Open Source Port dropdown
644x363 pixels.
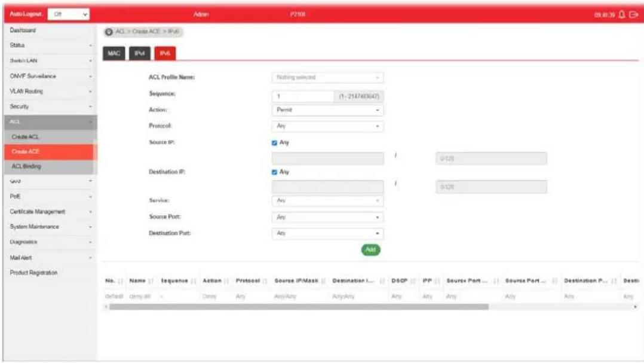coord(327,216)
